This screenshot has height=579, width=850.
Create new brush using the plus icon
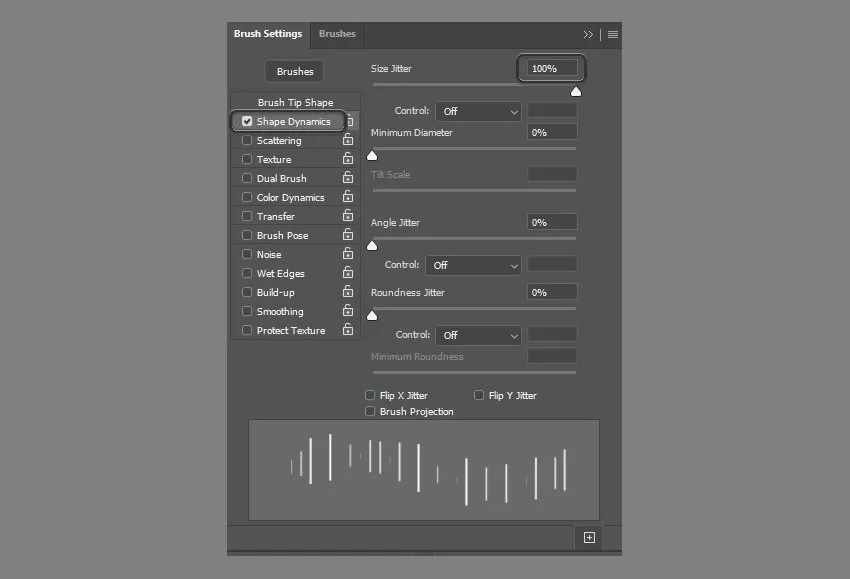click(x=589, y=538)
